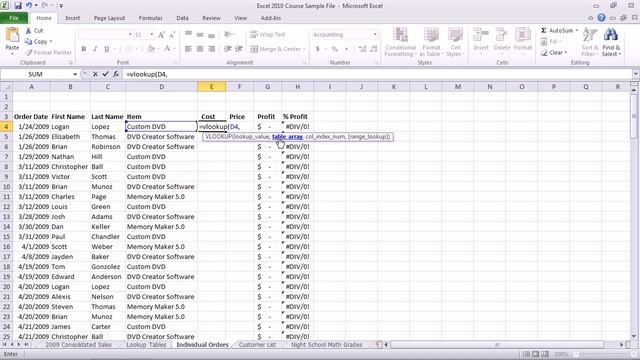This screenshot has height=360, width=640.
Task: Open the Name Box dropdown arrow
Action: (x=75, y=74)
